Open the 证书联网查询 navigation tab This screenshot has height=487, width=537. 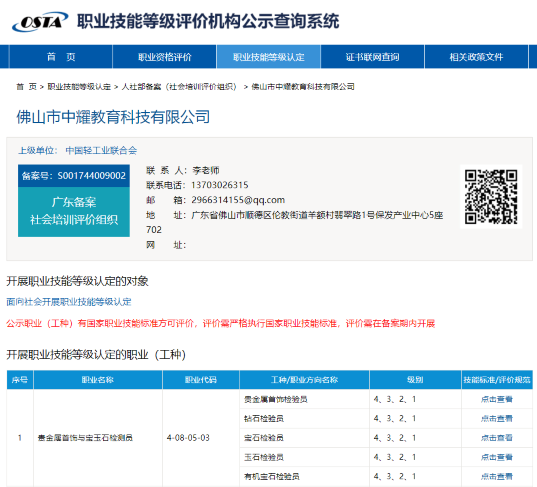[372, 57]
